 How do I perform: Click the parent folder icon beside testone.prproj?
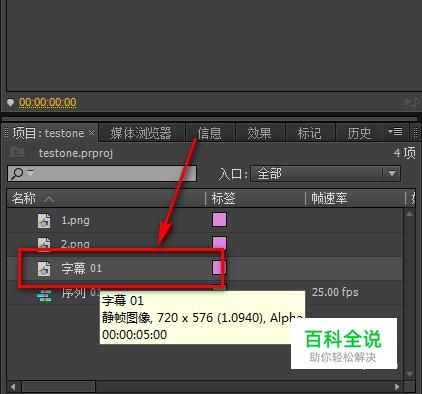(17, 152)
